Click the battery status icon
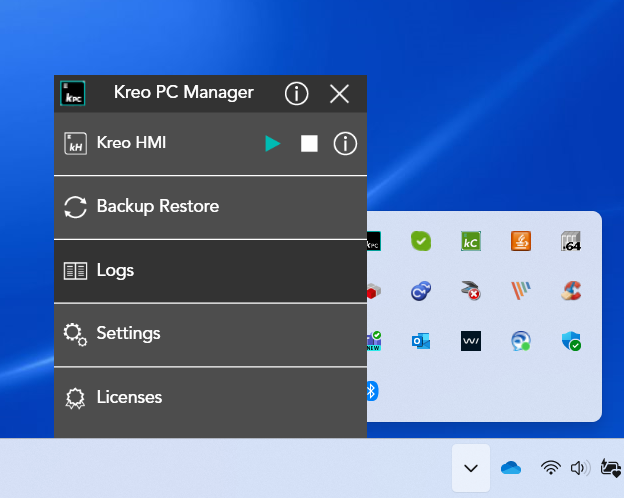The image size is (624, 498). tap(610, 468)
